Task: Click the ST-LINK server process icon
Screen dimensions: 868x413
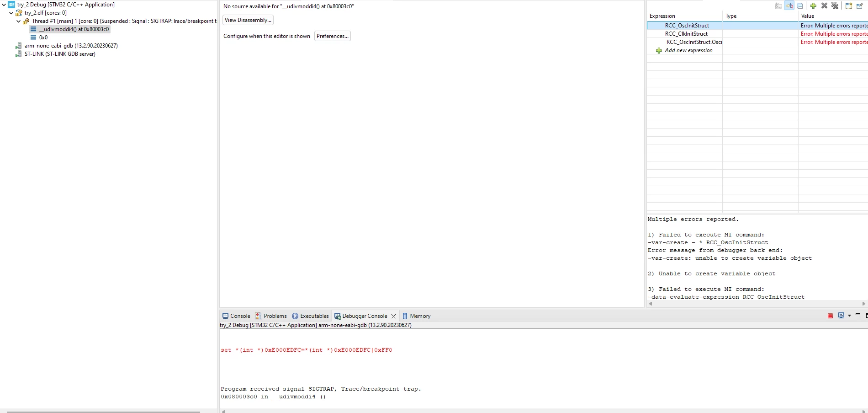Action: pyautogui.click(x=19, y=54)
